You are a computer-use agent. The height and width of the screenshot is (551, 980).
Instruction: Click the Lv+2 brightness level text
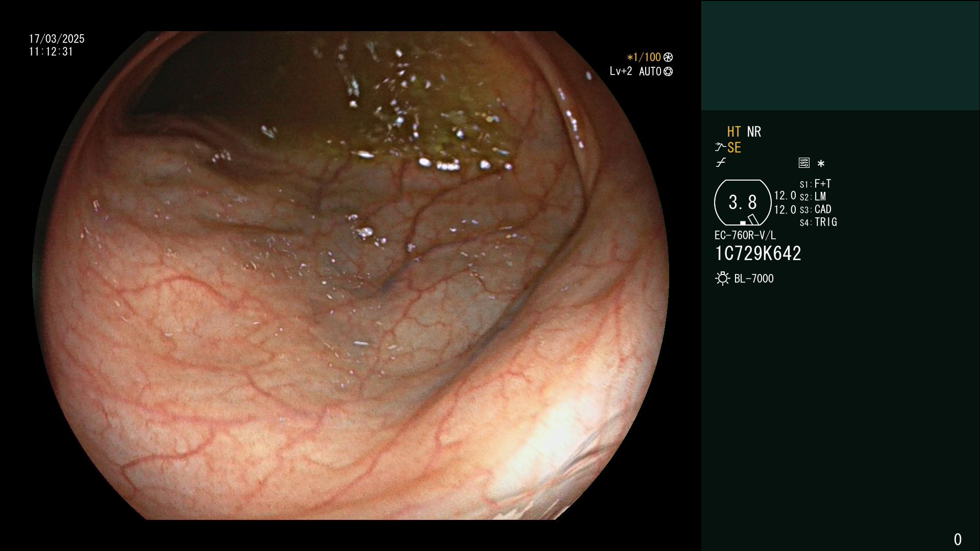click(621, 71)
